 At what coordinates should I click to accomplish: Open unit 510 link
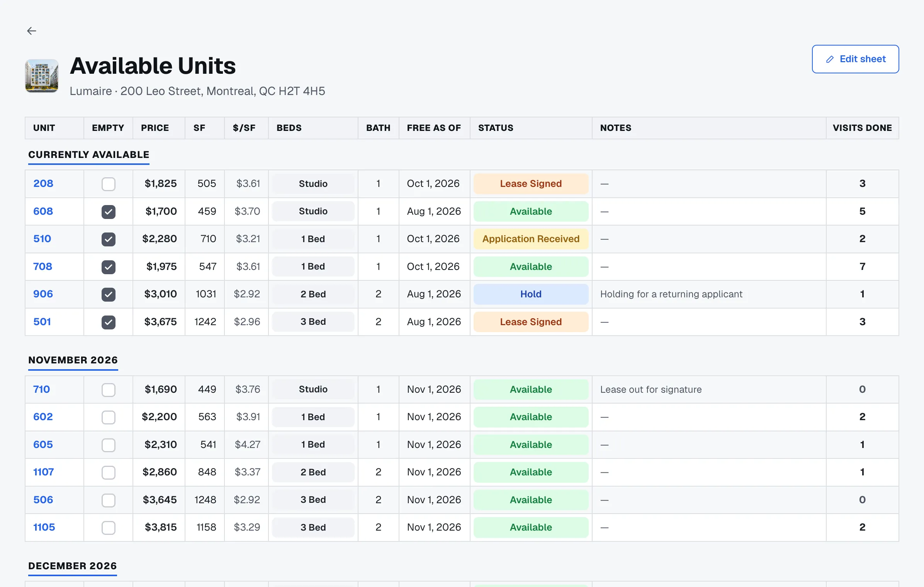pyautogui.click(x=42, y=239)
